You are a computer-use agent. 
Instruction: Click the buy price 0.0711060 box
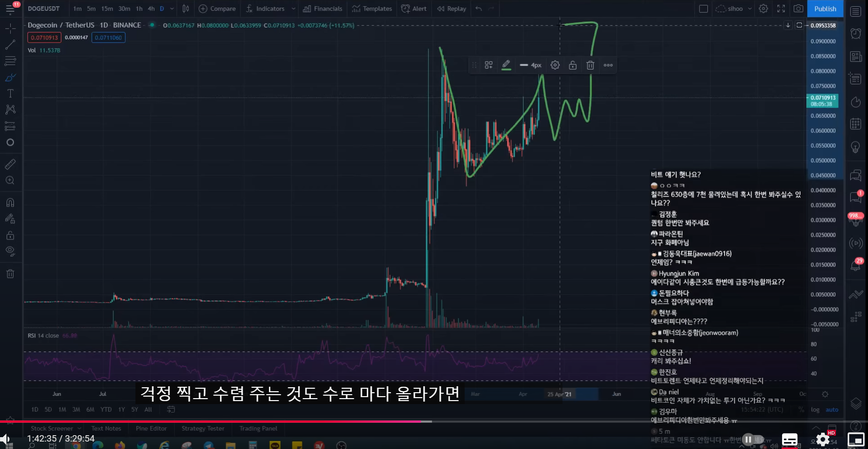point(108,38)
